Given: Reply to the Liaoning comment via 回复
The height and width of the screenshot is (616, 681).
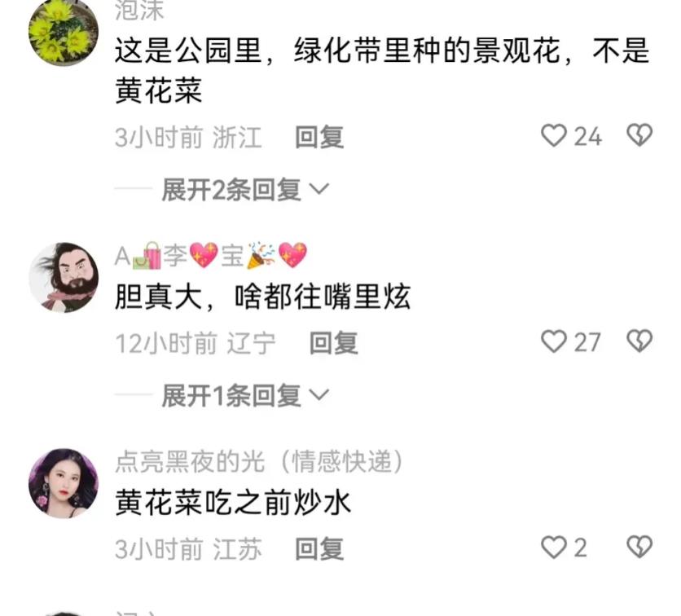Looking at the screenshot, I should click(333, 343).
